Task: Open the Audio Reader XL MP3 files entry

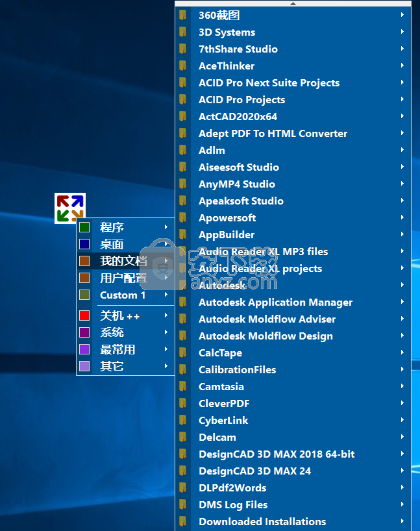Action: (293, 251)
